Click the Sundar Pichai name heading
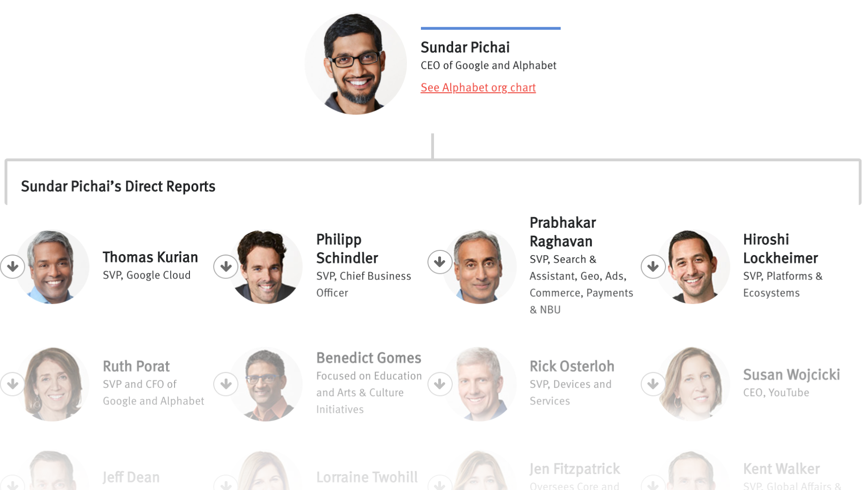 pyautogui.click(x=465, y=47)
